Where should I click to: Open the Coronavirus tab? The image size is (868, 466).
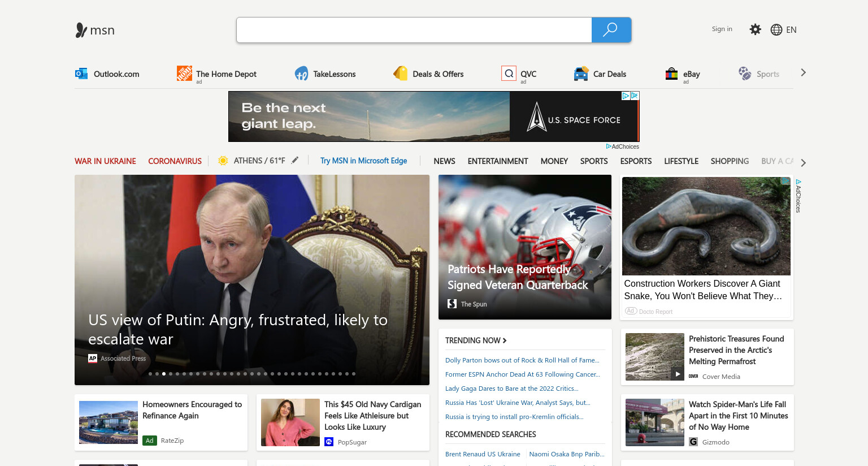pos(175,161)
